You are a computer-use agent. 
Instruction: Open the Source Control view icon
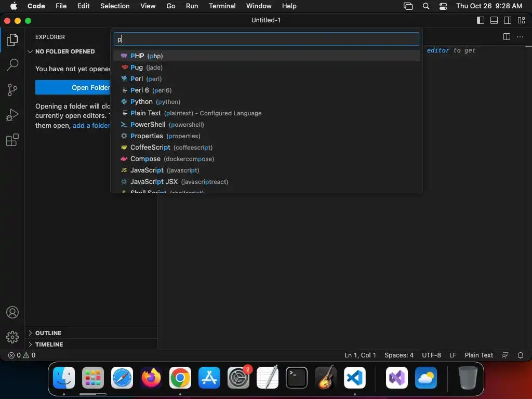[12, 90]
